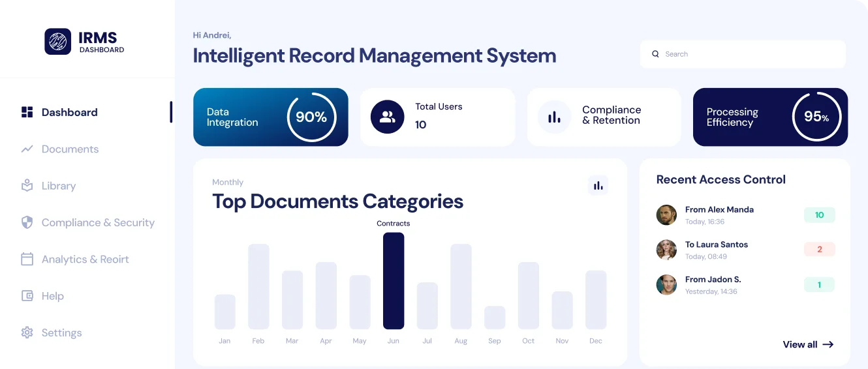This screenshot has width=868, height=369.
Task: Click the Total Users people icon
Action: coord(388,117)
